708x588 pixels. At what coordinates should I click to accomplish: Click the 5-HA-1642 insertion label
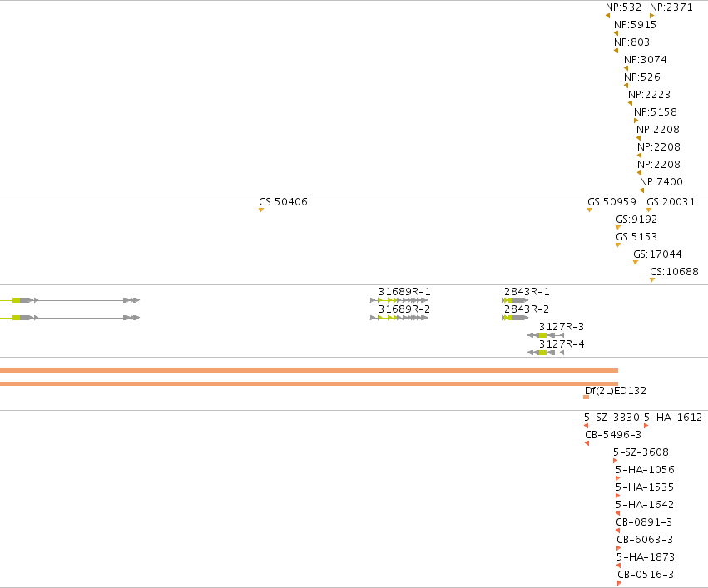point(645,506)
